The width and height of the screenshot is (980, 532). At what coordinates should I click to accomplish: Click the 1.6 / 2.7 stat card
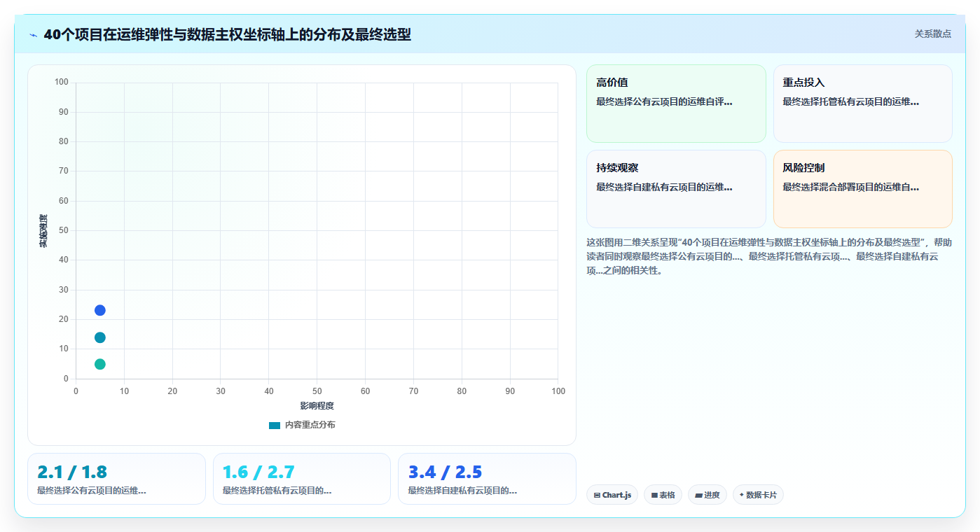pyautogui.click(x=302, y=479)
